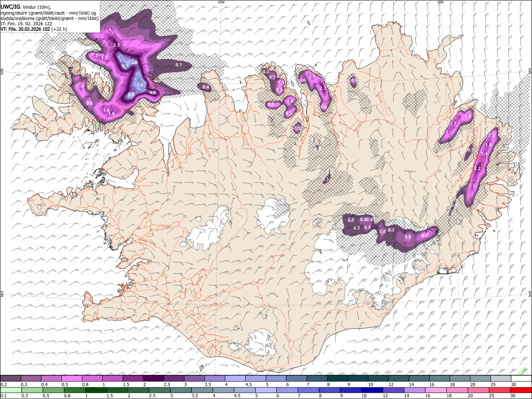Pick the dull plum 0.2 snow swatch
Viewport: 532px width, 399px height.
click(x=10, y=379)
